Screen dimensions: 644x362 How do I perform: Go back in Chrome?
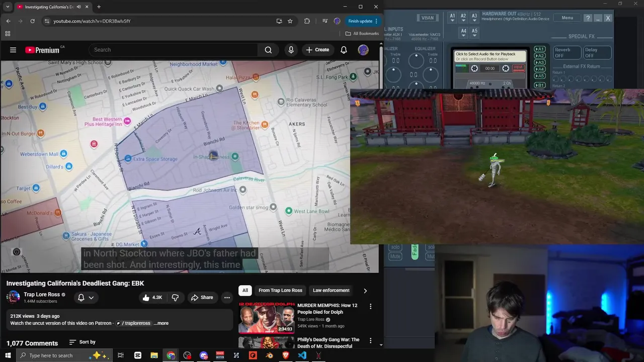click(8, 21)
